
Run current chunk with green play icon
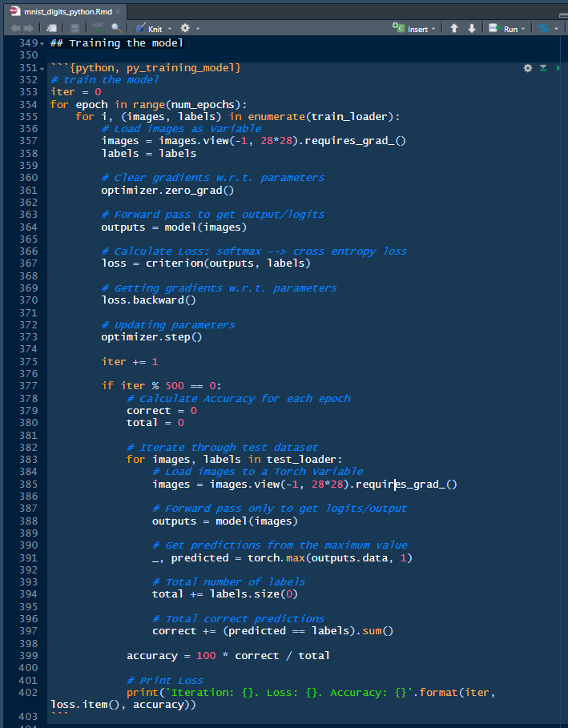[558, 68]
